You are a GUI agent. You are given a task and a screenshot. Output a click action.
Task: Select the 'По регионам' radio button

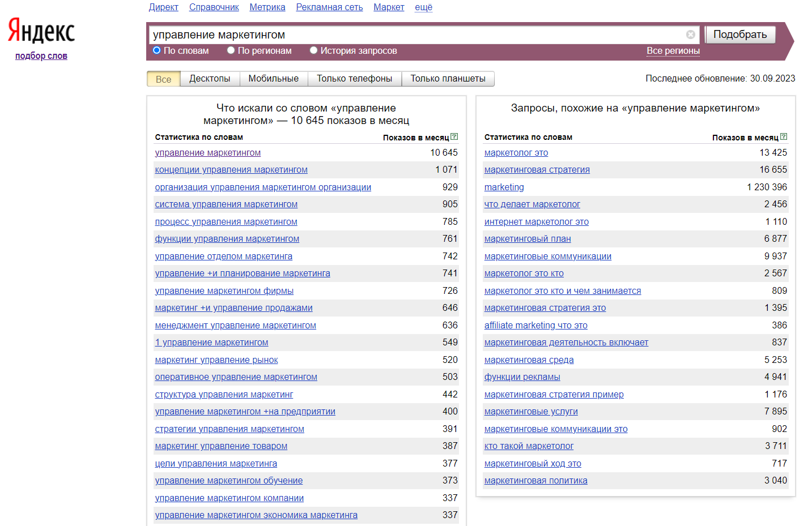coord(231,50)
